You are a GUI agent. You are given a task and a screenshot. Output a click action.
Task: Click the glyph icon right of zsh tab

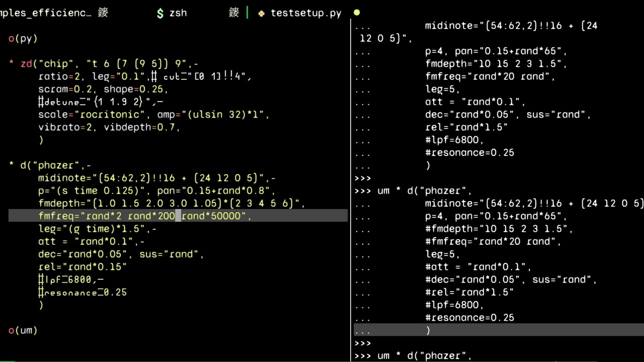click(234, 13)
